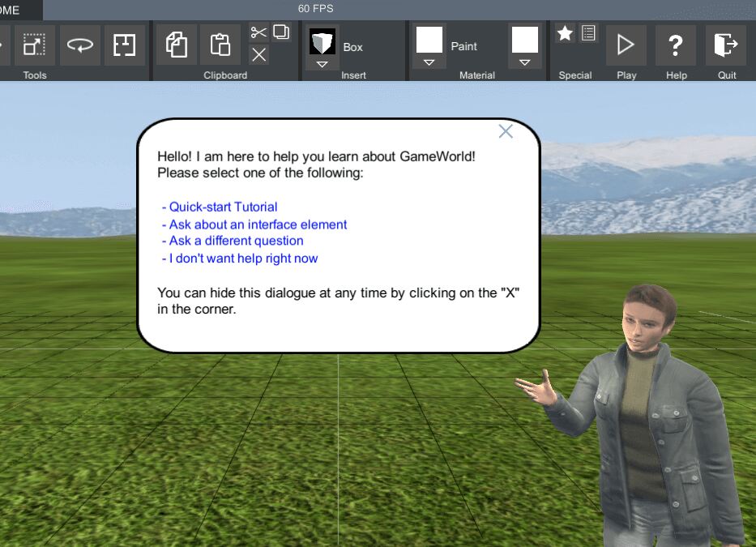The image size is (756, 547).
Task: Close the help dialogue with the X
Action: coord(506,131)
